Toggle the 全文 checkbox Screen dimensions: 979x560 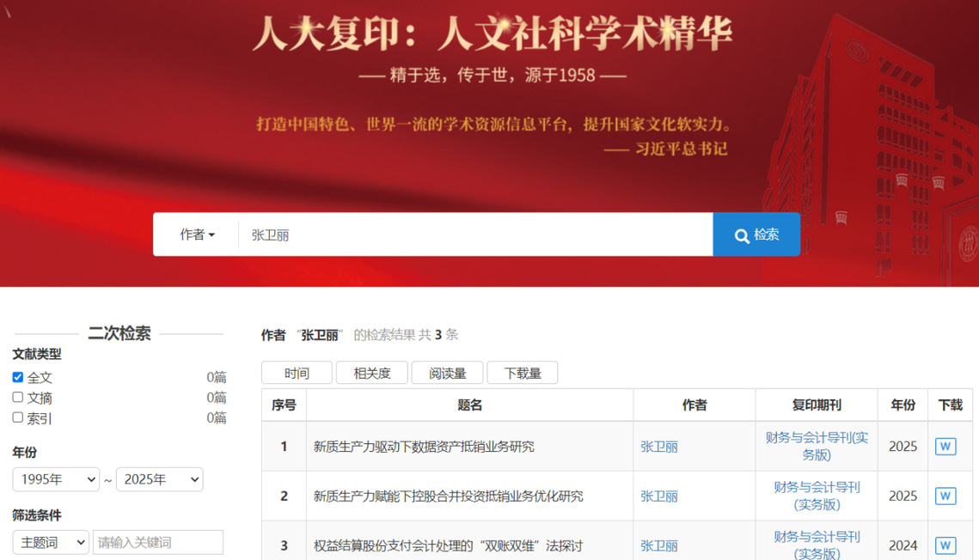tap(18, 377)
